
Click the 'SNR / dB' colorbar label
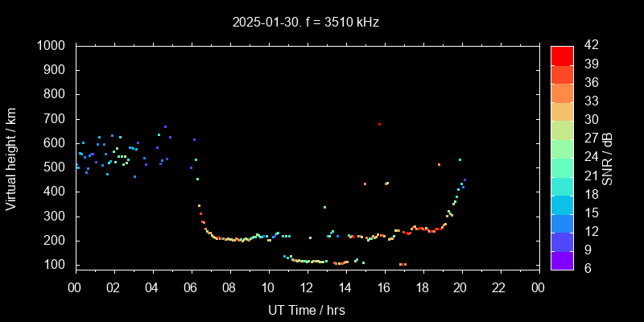[607, 157]
